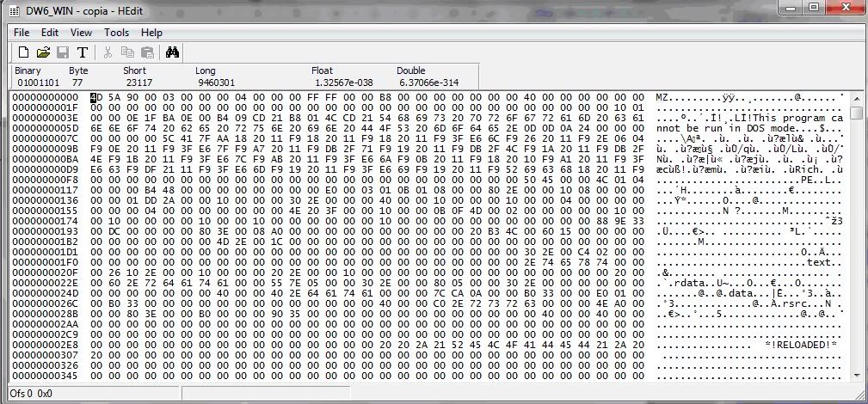This screenshot has width=868, height=404.
Task: Open the File menu
Action: coord(22,32)
